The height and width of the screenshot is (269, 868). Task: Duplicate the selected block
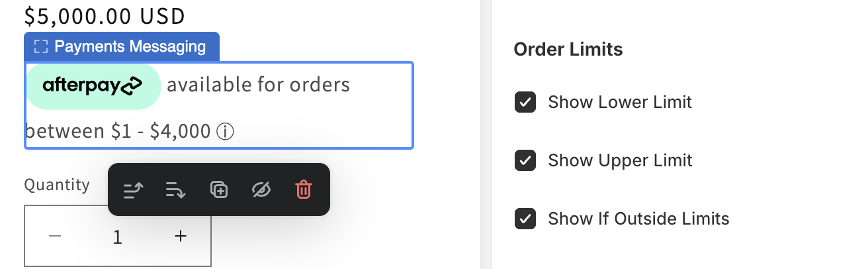(x=219, y=190)
